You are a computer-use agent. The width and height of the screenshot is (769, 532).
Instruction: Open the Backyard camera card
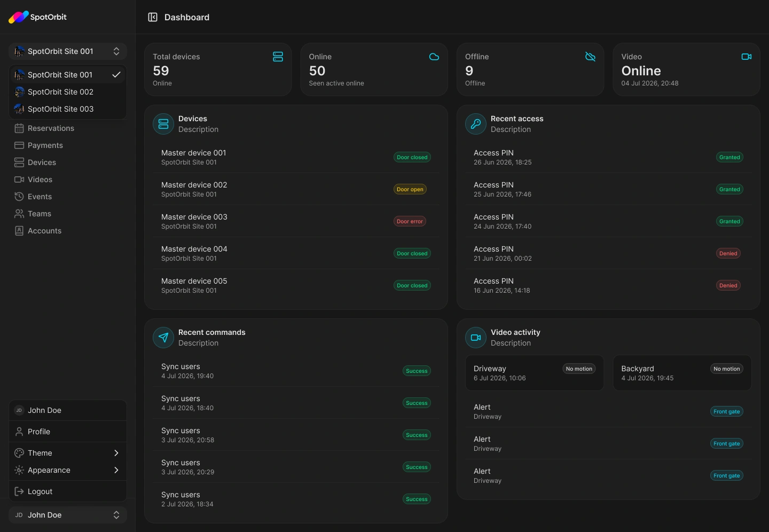click(682, 373)
